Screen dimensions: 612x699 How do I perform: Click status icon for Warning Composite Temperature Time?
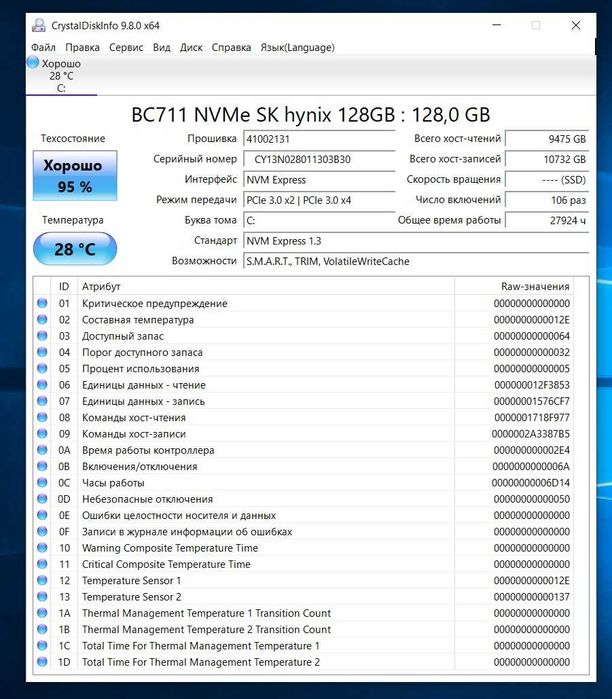(42, 547)
